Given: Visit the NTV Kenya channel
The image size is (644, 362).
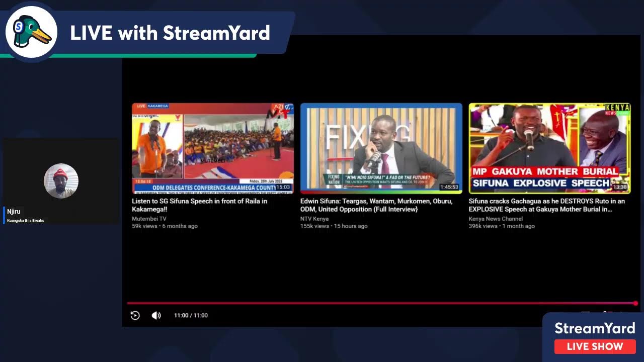Looking at the screenshot, I should pyautogui.click(x=314, y=219).
